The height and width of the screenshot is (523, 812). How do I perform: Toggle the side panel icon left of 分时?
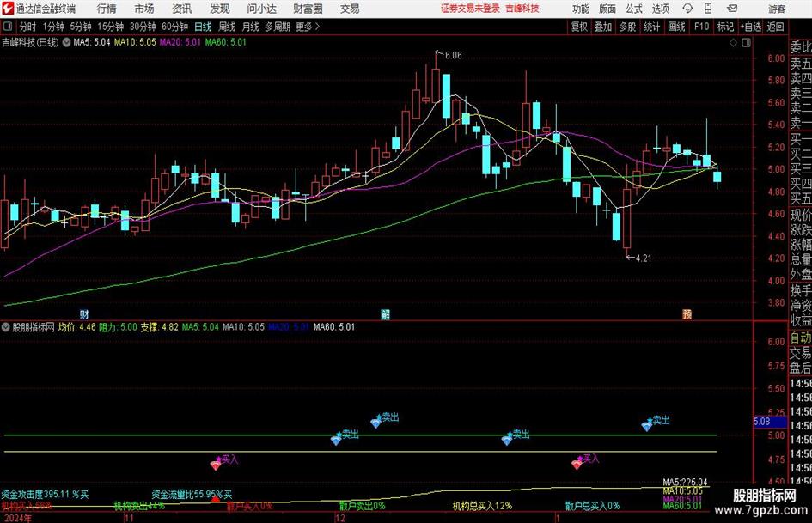click(8, 27)
